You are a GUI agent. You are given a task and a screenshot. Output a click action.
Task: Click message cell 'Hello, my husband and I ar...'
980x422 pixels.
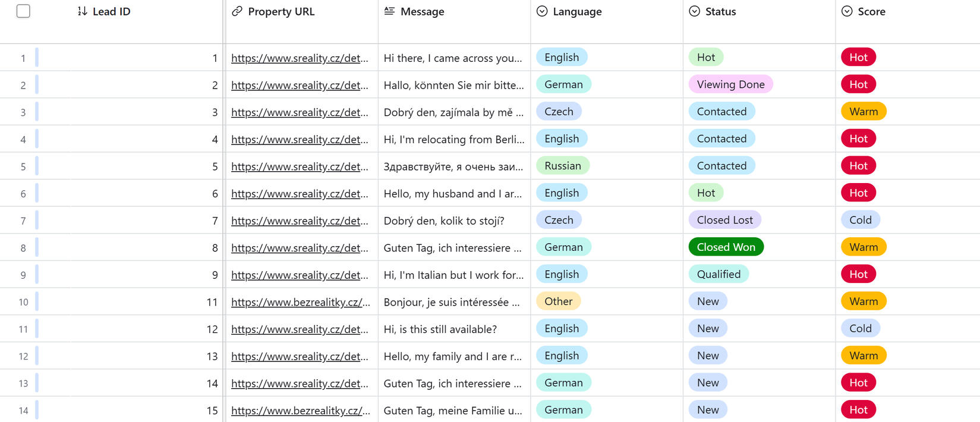click(x=454, y=193)
